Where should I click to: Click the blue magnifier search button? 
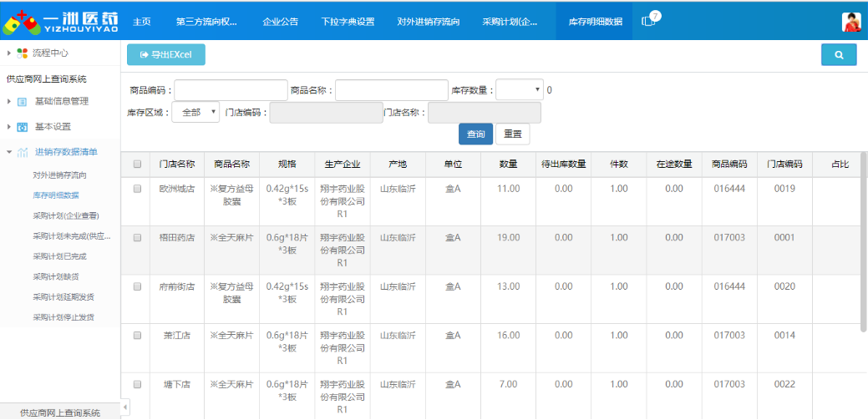[838, 55]
